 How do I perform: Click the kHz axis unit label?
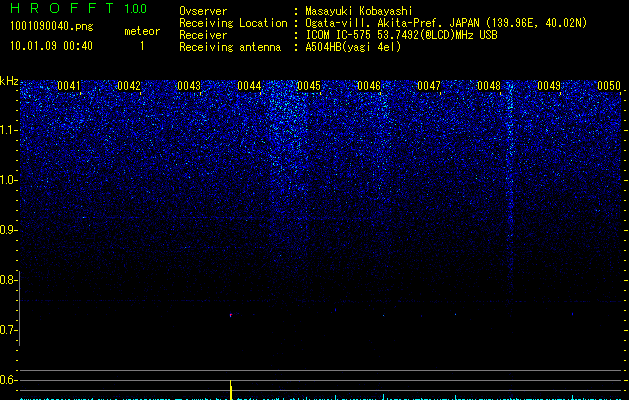9,81
